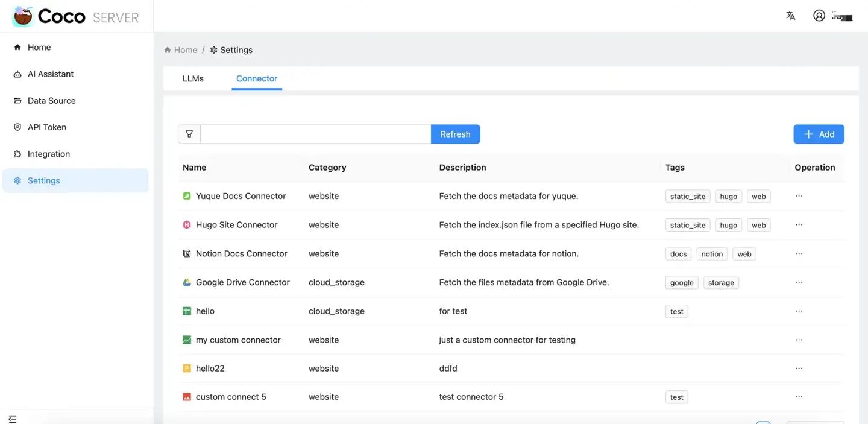Click the Google Drive Connector icon

tap(187, 282)
